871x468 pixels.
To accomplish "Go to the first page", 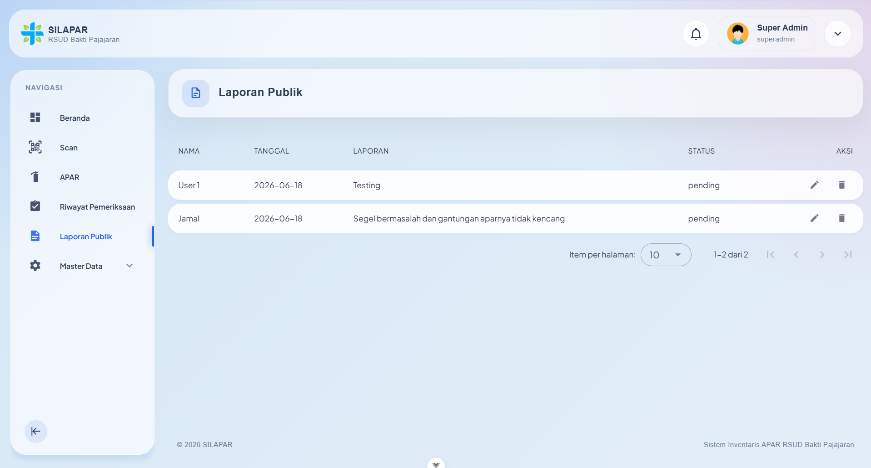I will [770, 254].
